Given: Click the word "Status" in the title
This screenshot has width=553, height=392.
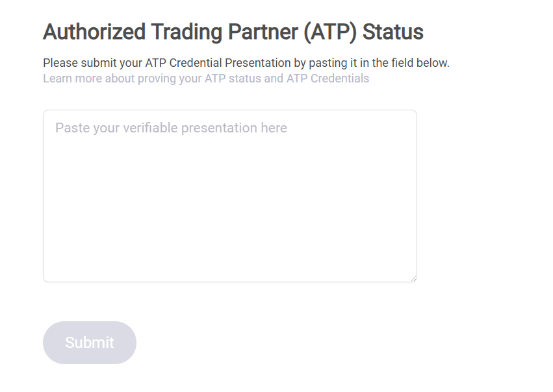Looking at the screenshot, I should [x=393, y=32].
